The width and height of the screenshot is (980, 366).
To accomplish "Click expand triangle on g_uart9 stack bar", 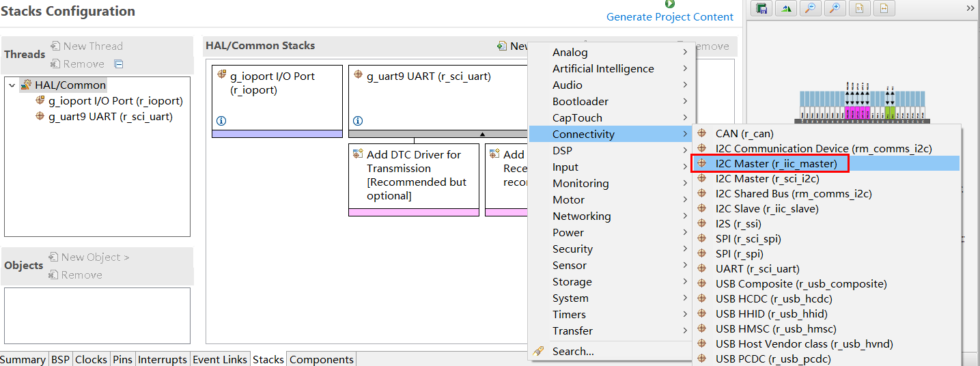I will [482, 135].
